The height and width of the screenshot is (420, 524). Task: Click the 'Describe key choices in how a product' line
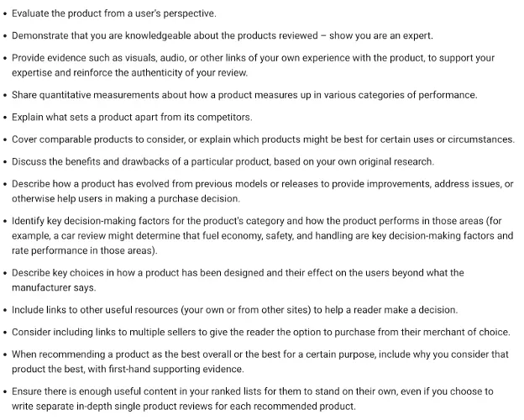click(x=238, y=273)
